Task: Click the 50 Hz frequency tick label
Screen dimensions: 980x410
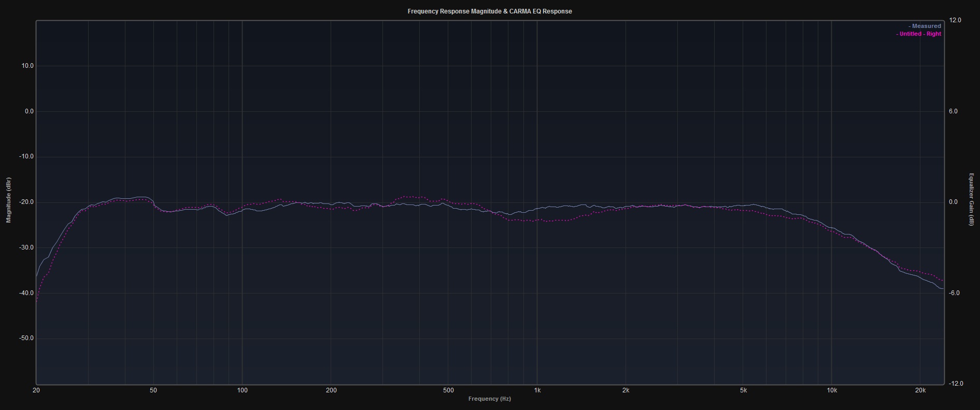Action: (153, 390)
